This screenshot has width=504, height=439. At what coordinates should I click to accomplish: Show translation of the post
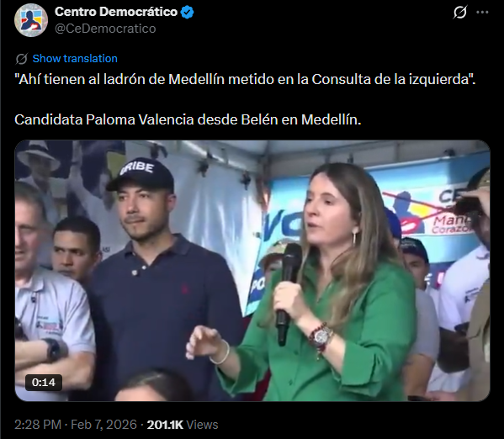pyautogui.click(x=75, y=59)
